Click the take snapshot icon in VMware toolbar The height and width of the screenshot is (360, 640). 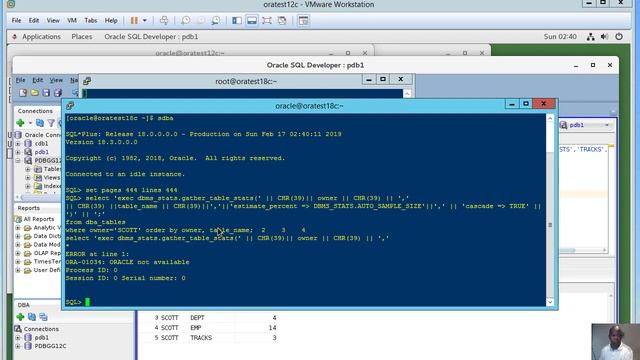[x=186, y=20]
